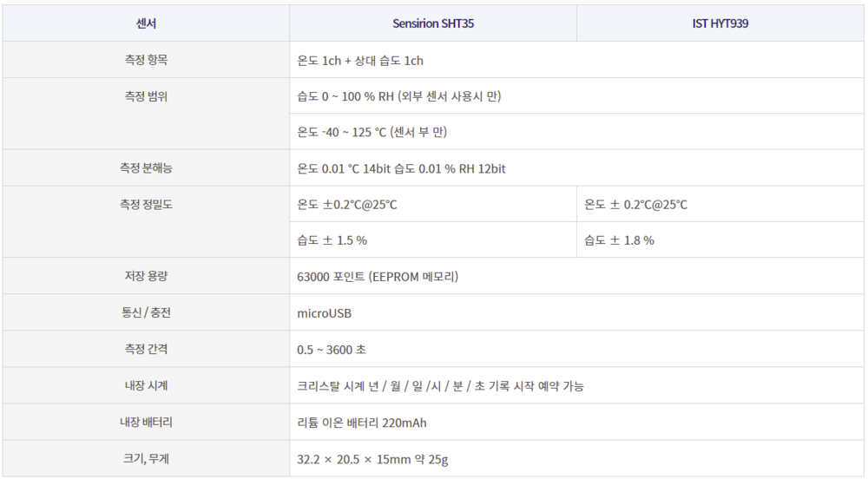Select the 0.5 ~ 3600 초 interval value
This screenshot has height=479, width=868.
[x=332, y=350]
